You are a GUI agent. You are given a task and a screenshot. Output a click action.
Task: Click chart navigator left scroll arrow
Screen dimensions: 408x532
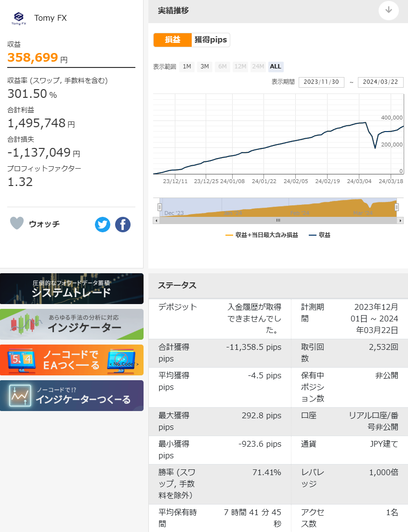(x=156, y=221)
